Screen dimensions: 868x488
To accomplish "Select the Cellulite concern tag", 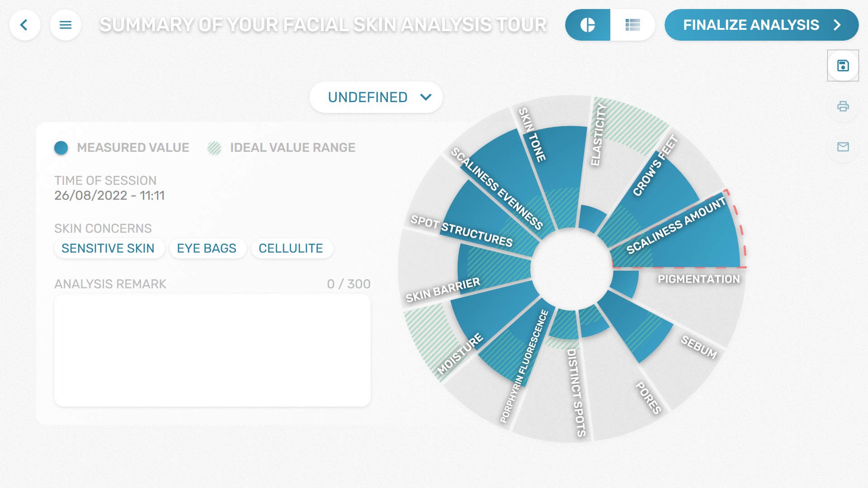I will tap(291, 249).
